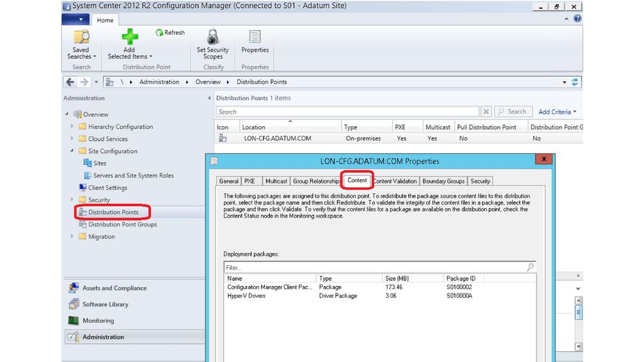This screenshot has height=362, width=644.
Task: Open the Saved Searches menu
Action: [x=81, y=45]
